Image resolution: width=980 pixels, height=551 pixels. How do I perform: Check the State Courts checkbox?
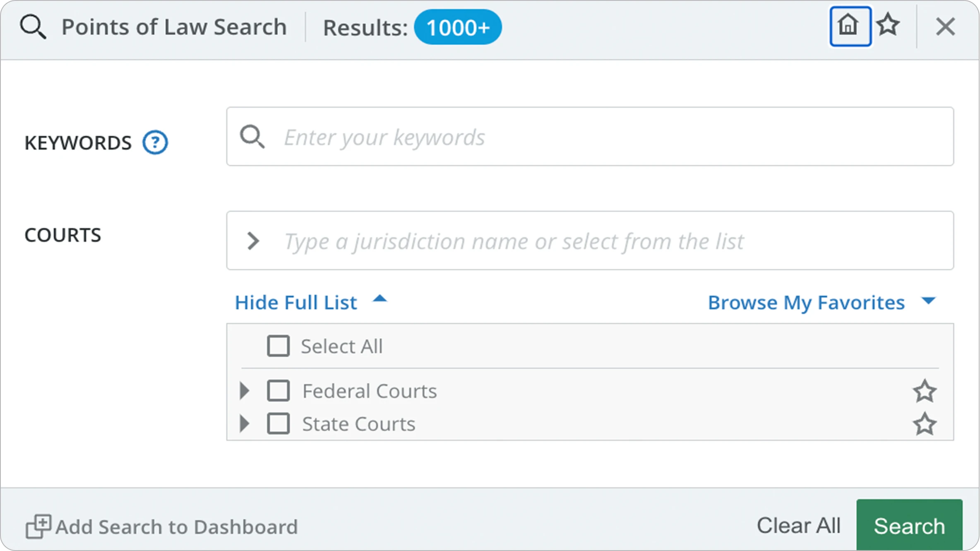278,424
